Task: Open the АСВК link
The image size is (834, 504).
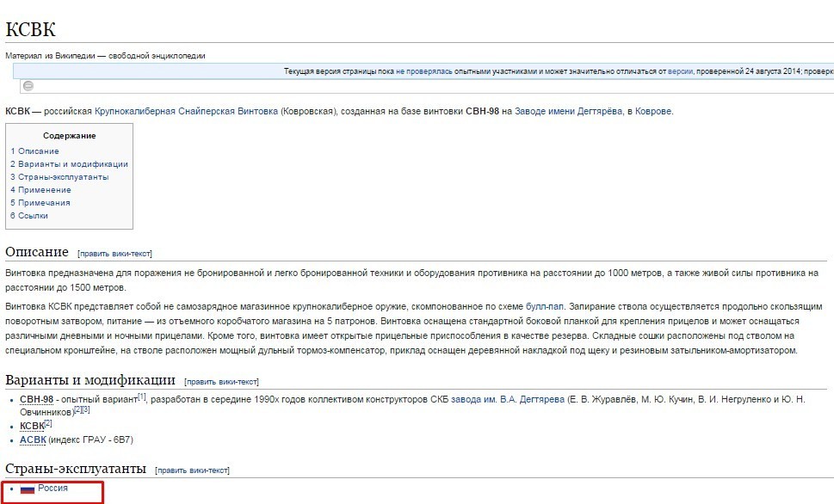Action: pos(33,439)
